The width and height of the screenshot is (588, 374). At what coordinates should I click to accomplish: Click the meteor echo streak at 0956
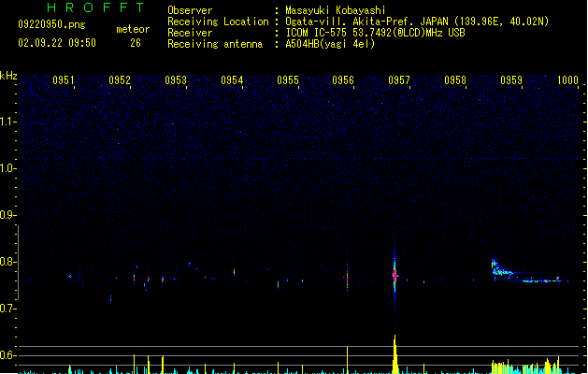[x=347, y=279]
